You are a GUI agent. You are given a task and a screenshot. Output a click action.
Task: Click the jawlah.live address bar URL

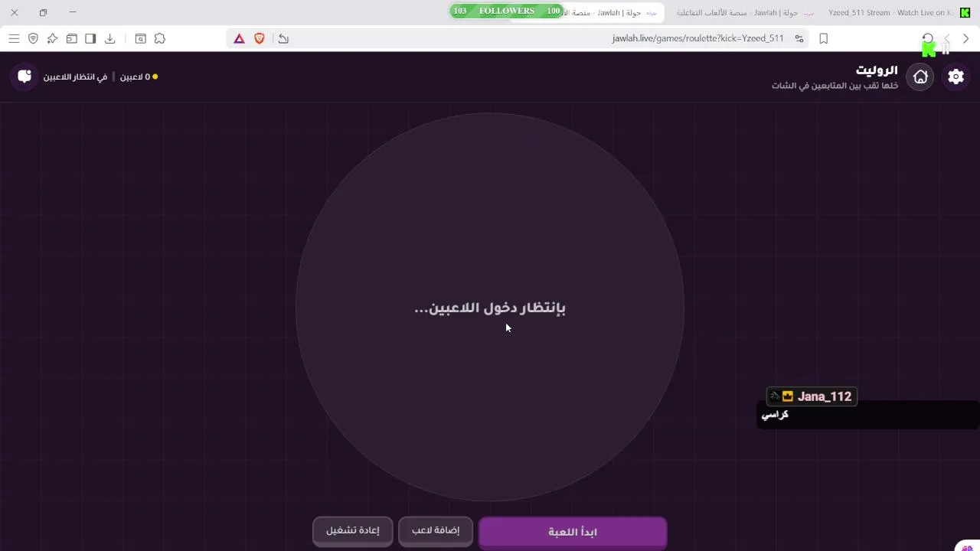697,38
